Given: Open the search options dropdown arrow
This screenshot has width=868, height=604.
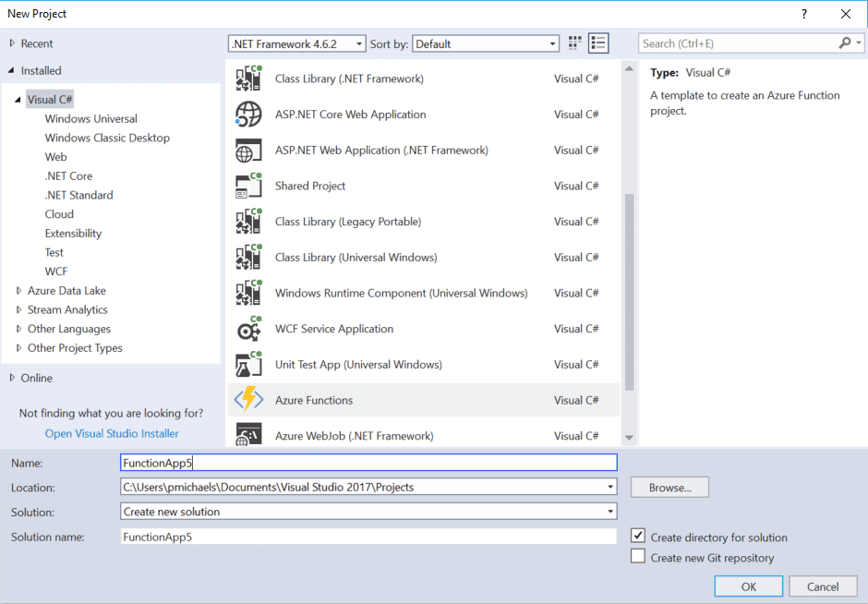Looking at the screenshot, I should [x=859, y=42].
